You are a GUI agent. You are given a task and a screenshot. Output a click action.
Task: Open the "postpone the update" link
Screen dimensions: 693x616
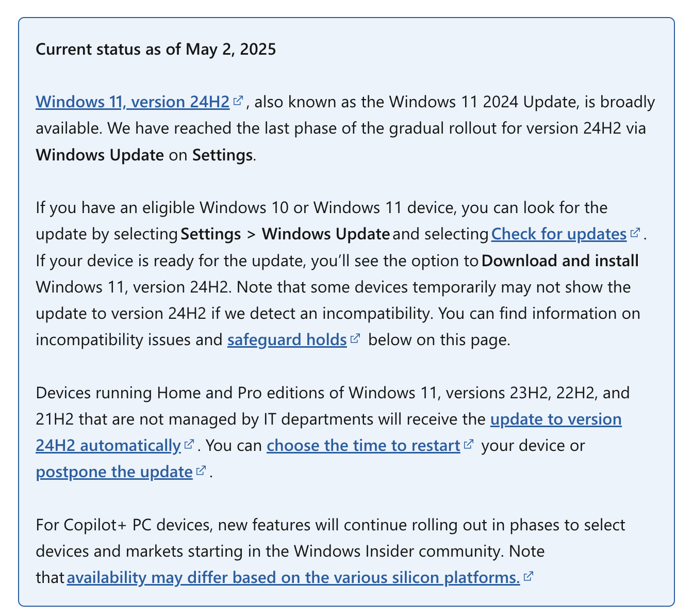coord(114,472)
